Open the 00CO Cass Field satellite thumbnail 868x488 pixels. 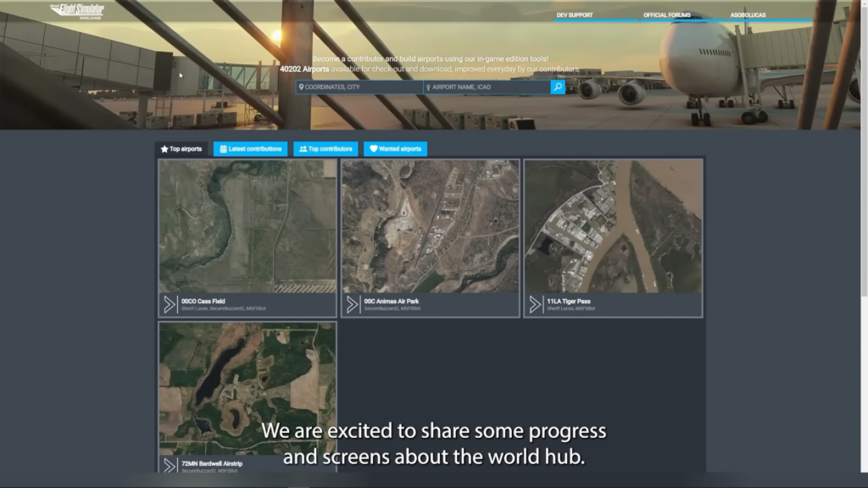(x=248, y=226)
